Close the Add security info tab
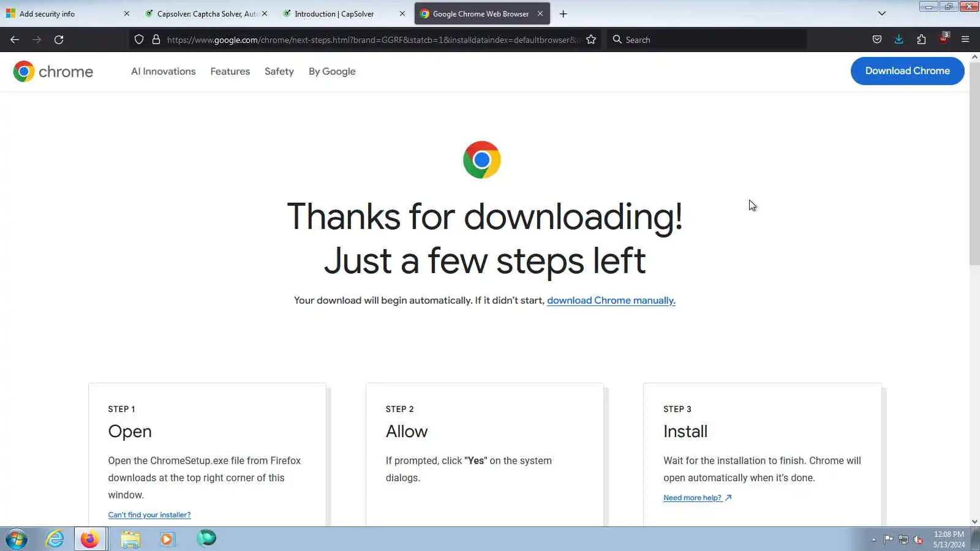Image resolution: width=980 pixels, height=551 pixels. coord(127,13)
